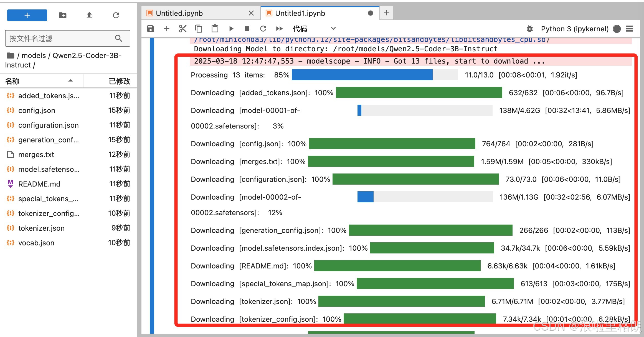Viewport: 644px width, 337px height.
Task: Paste cell from clipboard icon
Action: [x=215, y=29]
